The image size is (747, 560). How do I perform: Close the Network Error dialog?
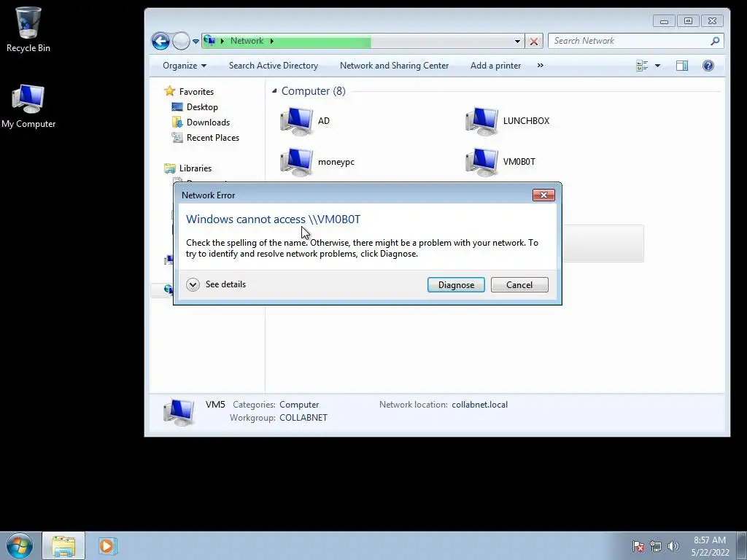click(543, 195)
